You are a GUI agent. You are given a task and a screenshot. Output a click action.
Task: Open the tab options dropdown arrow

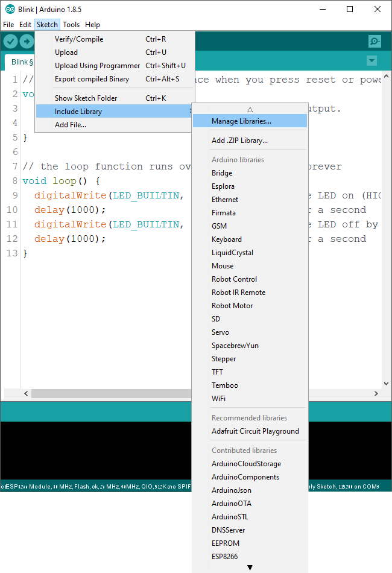pyautogui.click(x=371, y=61)
